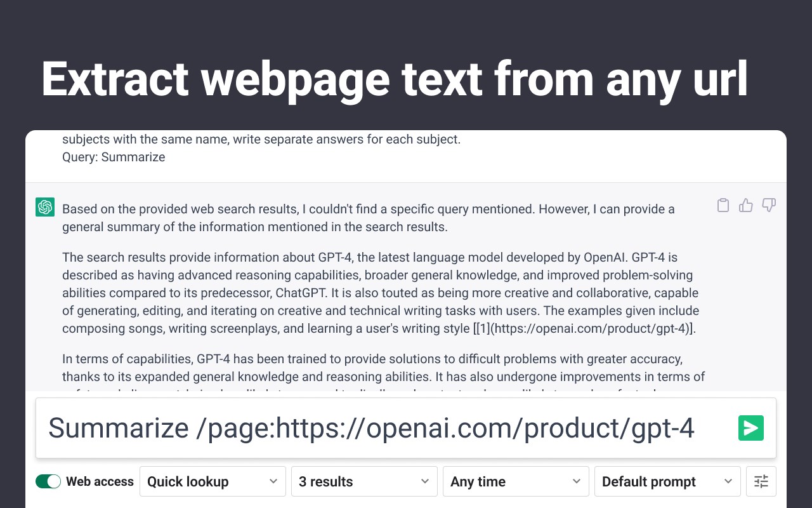The width and height of the screenshot is (812, 508).
Task: Click the Any time chevron arrow
Action: 577,481
